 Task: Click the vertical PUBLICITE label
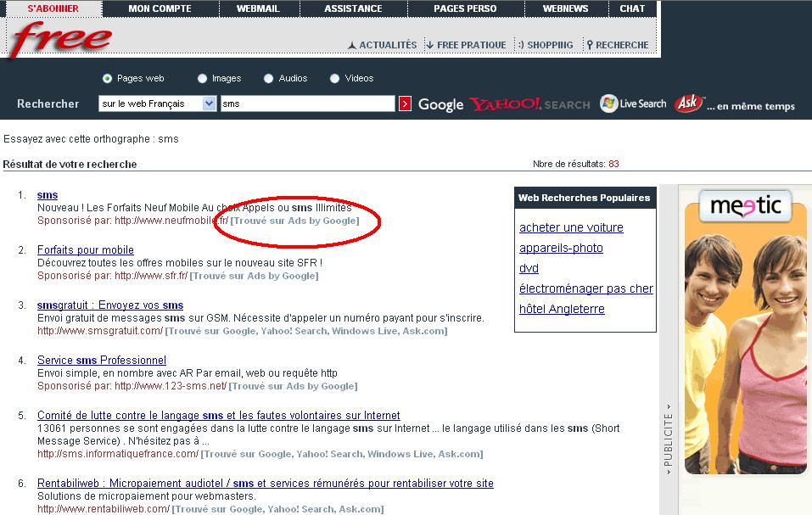coord(668,439)
